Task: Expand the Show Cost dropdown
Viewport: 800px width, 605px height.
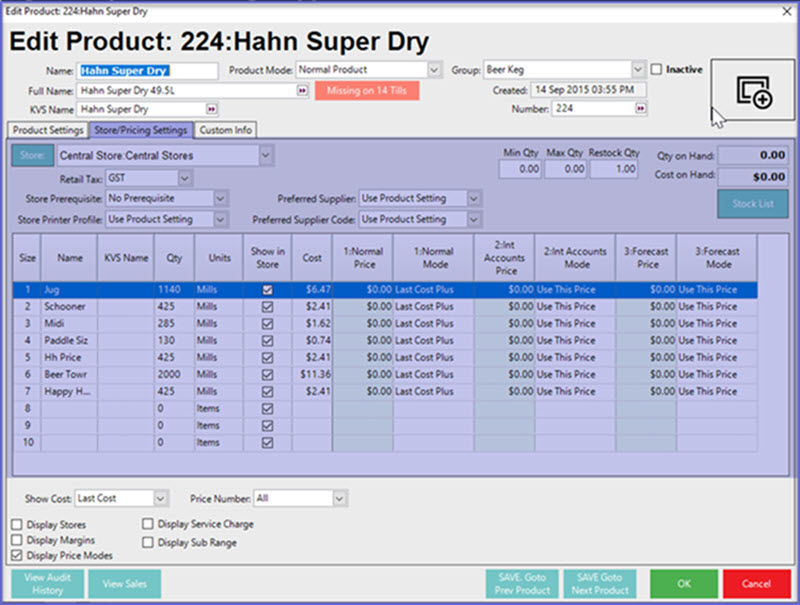Action: tap(160, 498)
